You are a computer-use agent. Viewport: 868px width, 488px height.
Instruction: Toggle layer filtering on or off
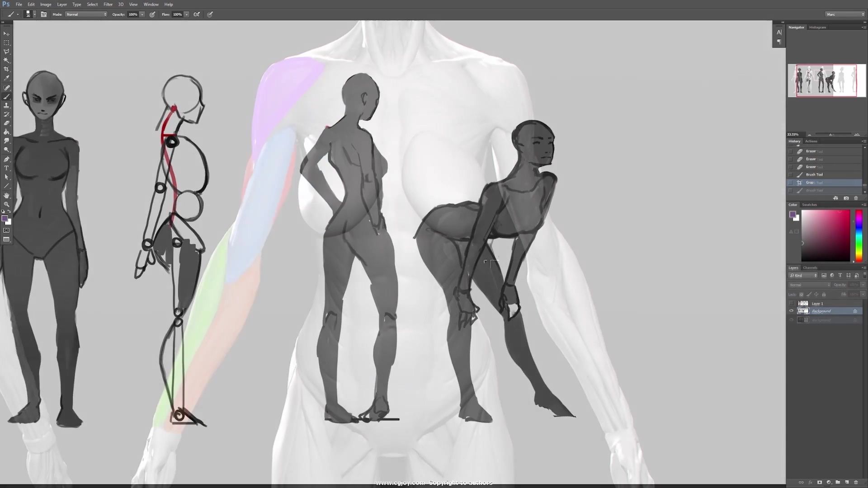coord(864,275)
